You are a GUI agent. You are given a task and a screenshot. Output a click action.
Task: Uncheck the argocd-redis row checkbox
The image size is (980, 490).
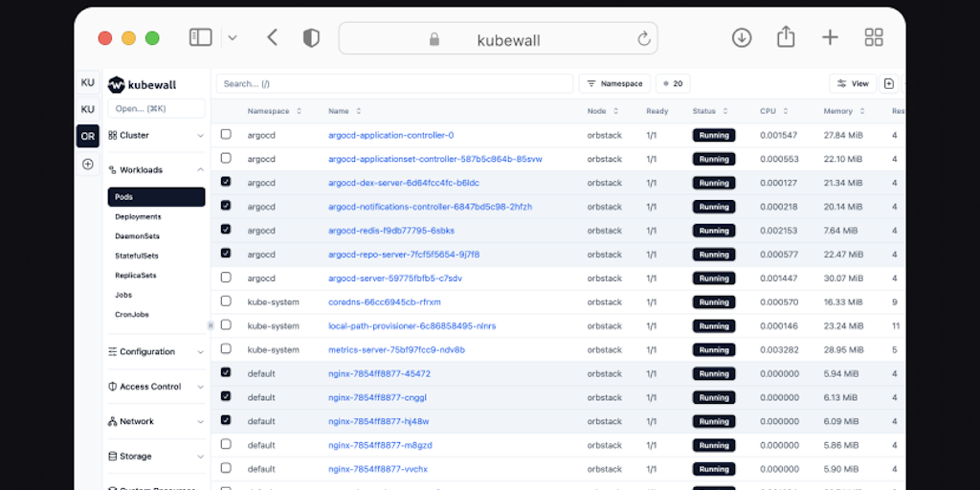pos(226,230)
